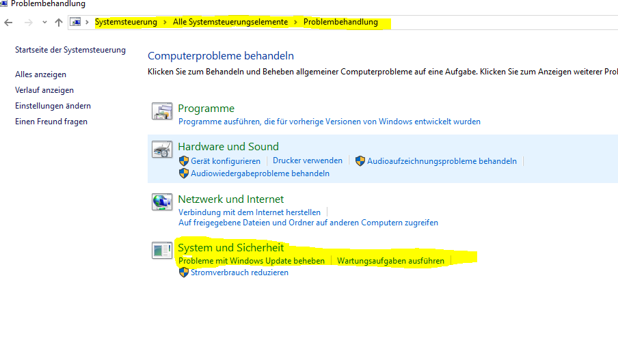Open the recent locations dropdown arrow
The width and height of the screenshot is (618, 364).
[44, 23]
